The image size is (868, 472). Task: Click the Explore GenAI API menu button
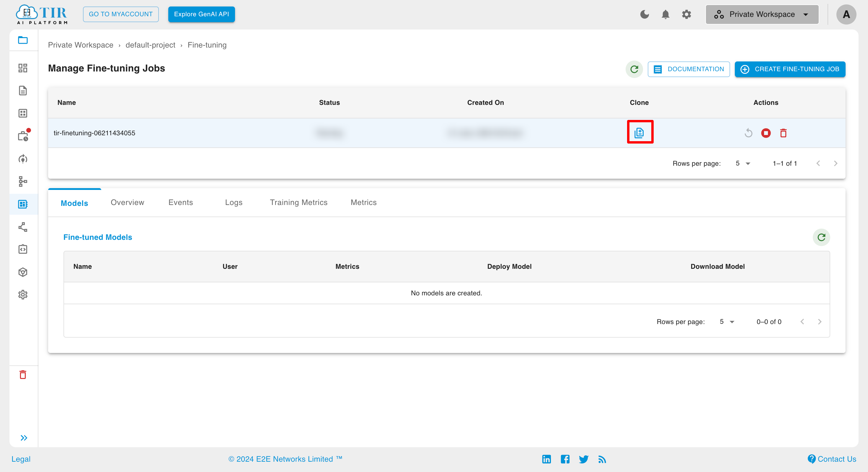point(202,14)
